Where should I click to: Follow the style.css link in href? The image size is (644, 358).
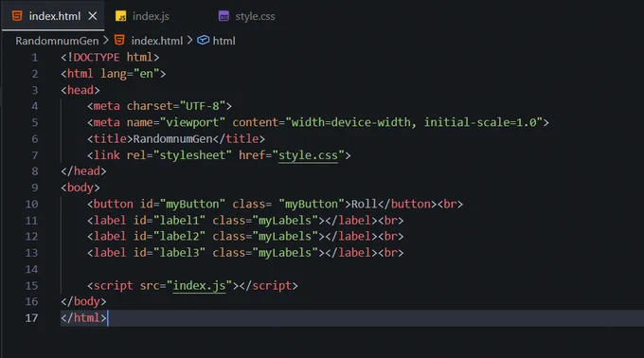(308, 155)
